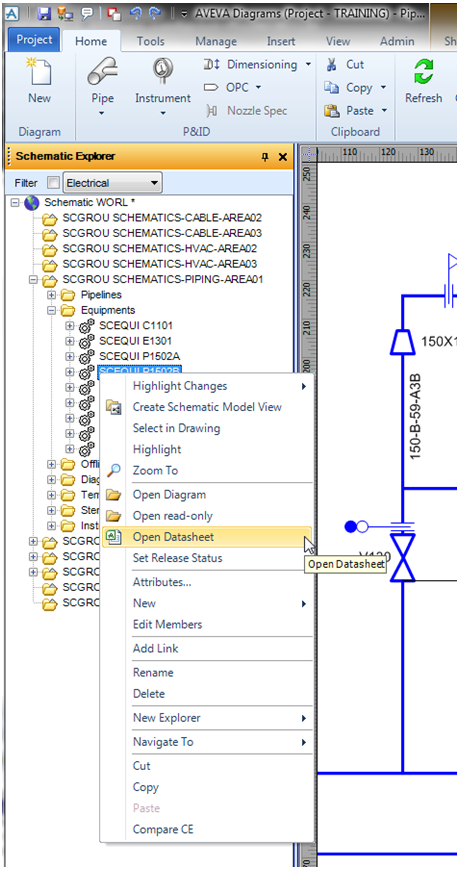Choose Delete in context menu
Screen dimensions: 461x869
tap(207, 693)
